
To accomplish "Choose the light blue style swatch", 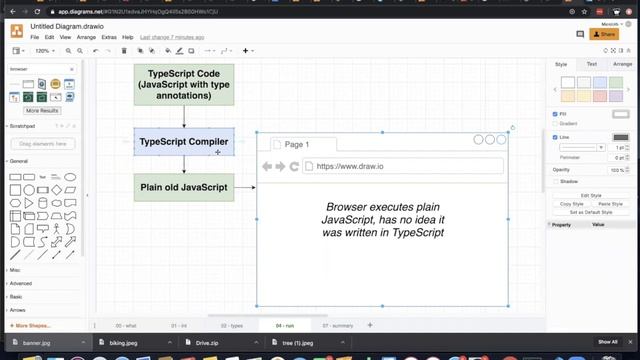I will [x=600, y=82].
